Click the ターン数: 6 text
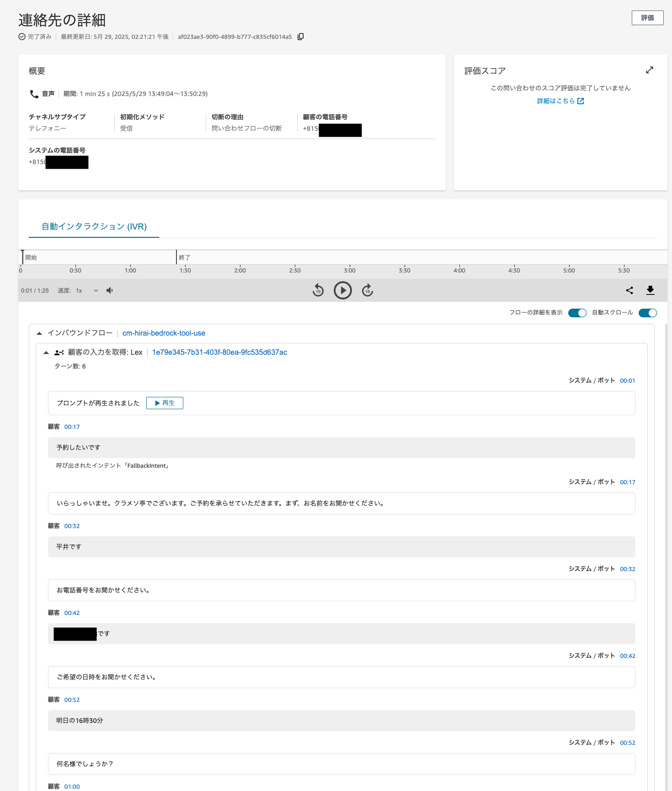 (x=70, y=366)
